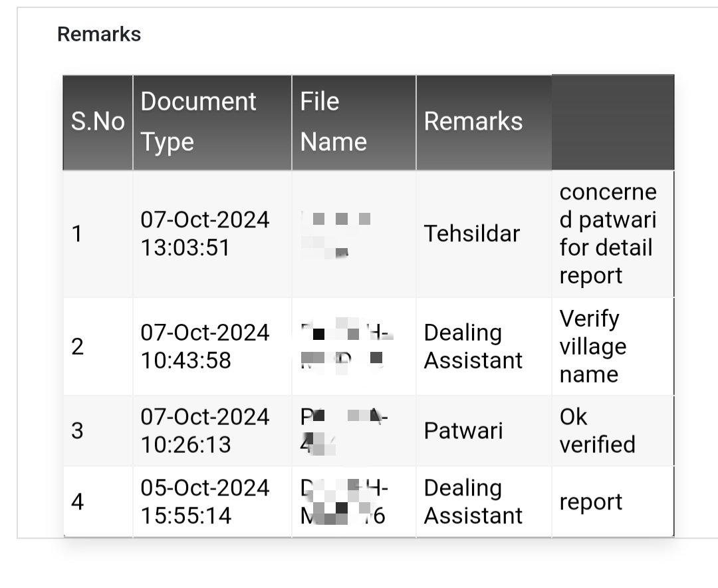The height and width of the screenshot is (588, 718).
Task: Click the 'report' remark in the last row
Action: point(588,502)
